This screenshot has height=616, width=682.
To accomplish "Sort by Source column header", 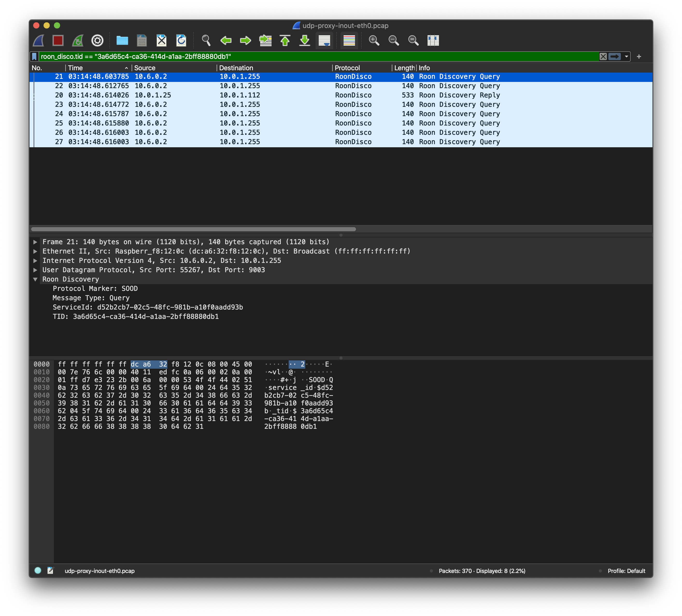I will pos(174,68).
